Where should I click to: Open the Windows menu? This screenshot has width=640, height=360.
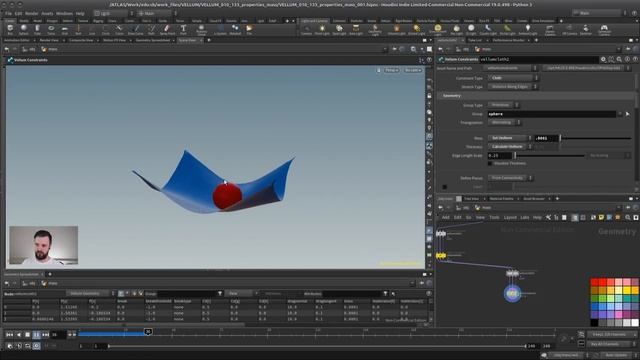click(64, 13)
